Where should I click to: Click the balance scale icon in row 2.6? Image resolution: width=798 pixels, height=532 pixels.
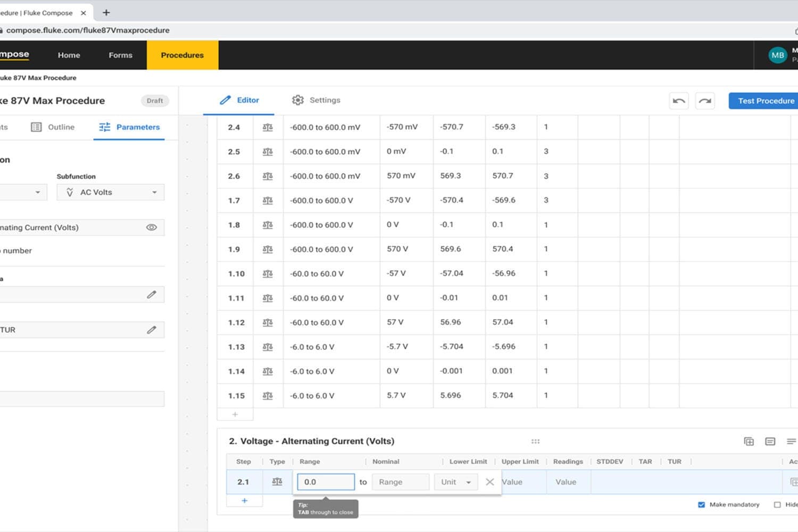pos(268,176)
